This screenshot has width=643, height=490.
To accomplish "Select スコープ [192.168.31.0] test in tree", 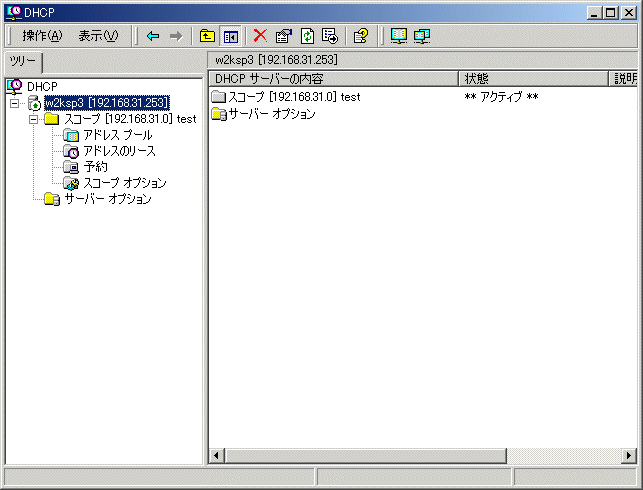I will pos(130,119).
